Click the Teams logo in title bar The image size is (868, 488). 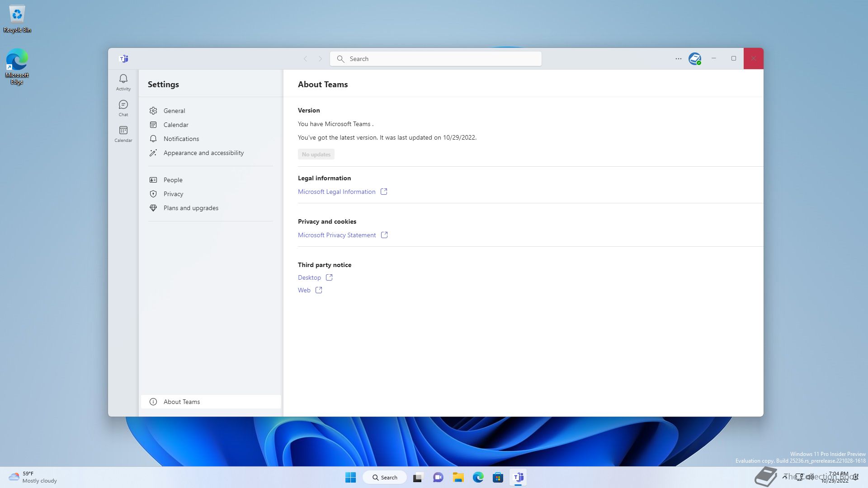[123, 59]
